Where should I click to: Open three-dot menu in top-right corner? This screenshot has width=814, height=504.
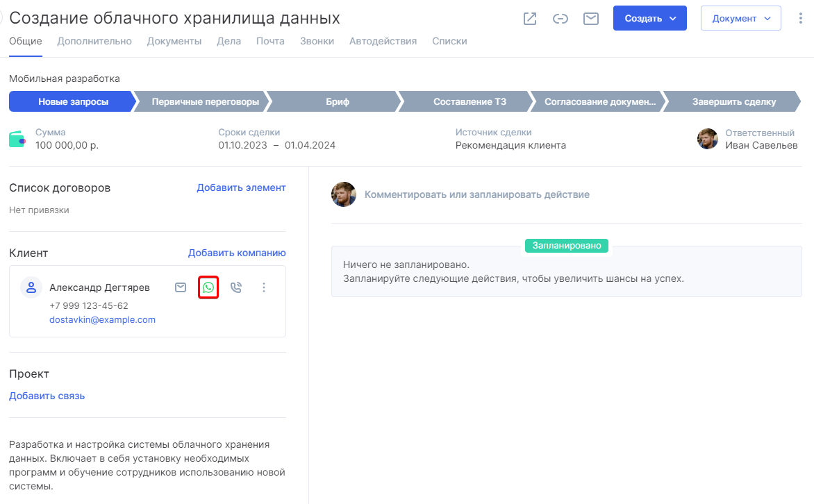tap(802, 19)
